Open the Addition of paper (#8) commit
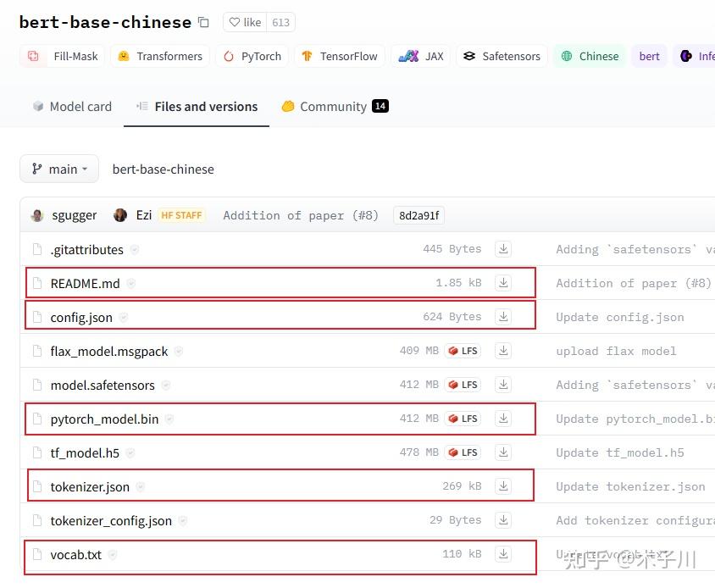Viewport: 715px width, 588px height. tap(301, 215)
